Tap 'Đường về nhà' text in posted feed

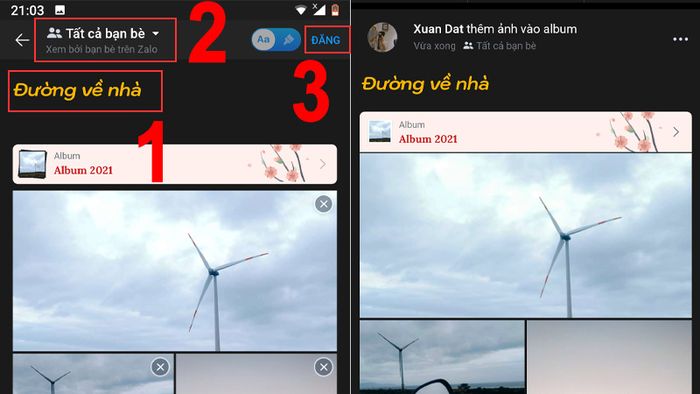(x=425, y=84)
